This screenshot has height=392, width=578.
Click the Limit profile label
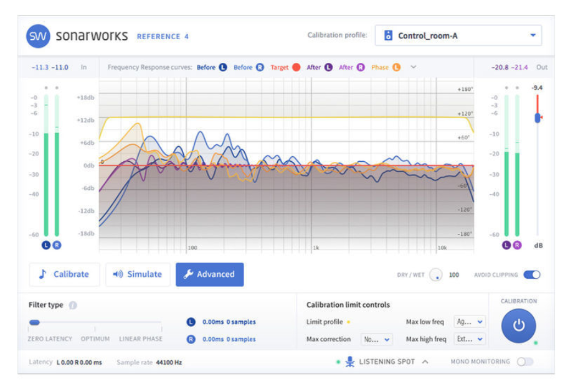(x=325, y=322)
